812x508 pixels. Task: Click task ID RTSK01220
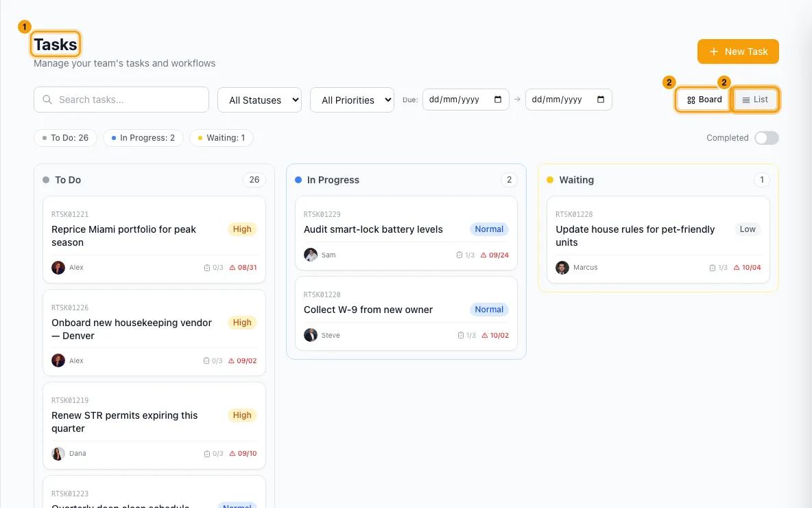322,295
